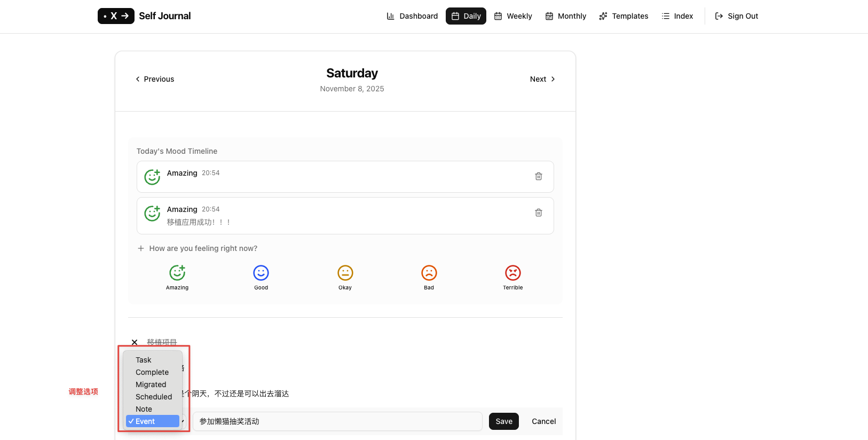Select the Good mood smiley icon
Screen dimensions: 868x440
click(261, 273)
